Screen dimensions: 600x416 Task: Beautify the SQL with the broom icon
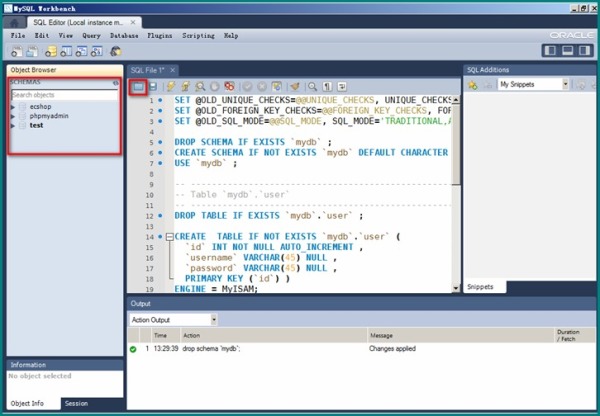coord(295,87)
